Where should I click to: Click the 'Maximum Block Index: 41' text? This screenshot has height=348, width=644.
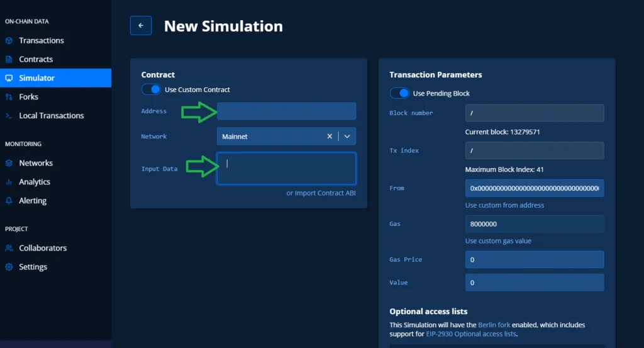pyautogui.click(x=504, y=169)
